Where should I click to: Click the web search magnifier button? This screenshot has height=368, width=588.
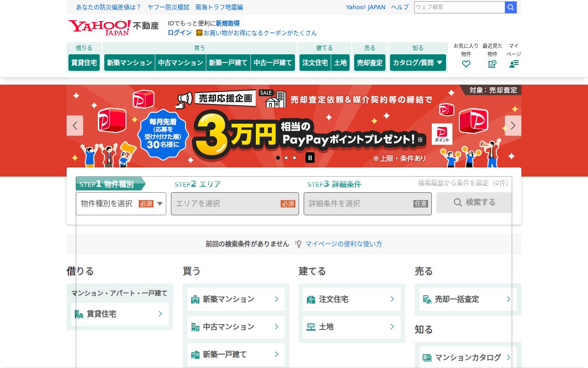point(511,7)
